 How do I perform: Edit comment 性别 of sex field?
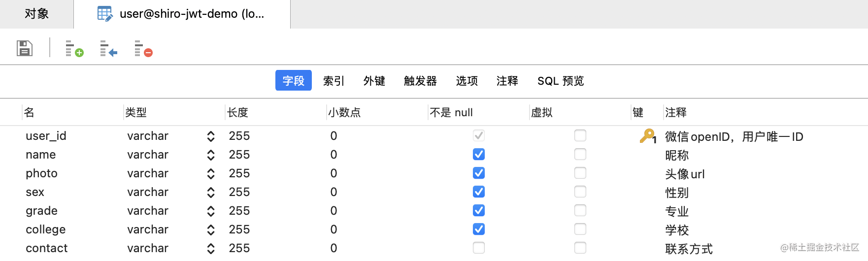click(677, 193)
